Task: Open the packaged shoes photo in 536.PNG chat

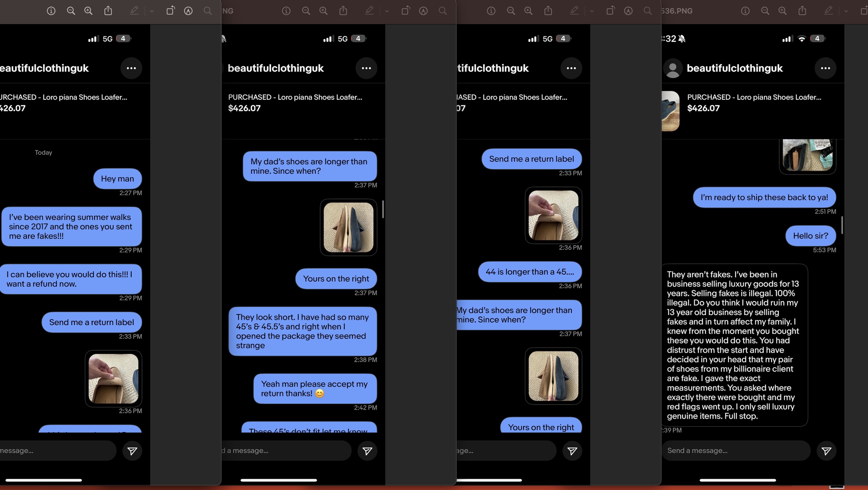Action: pos(808,157)
